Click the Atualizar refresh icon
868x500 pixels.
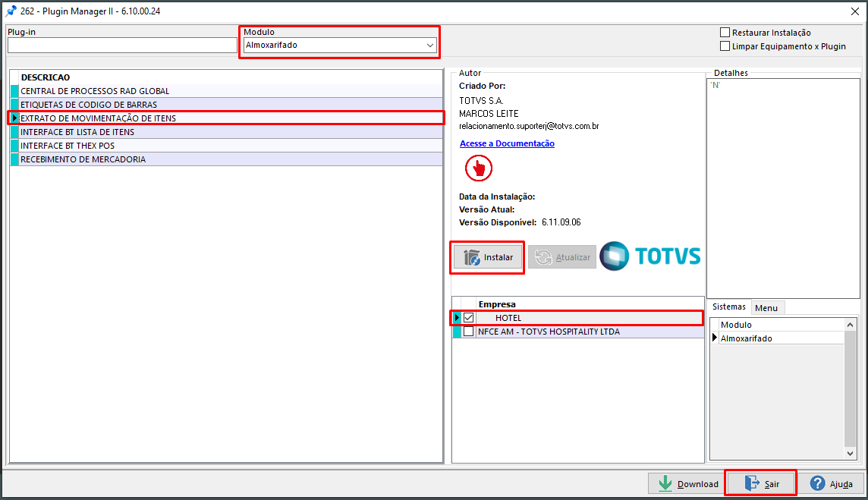click(542, 257)
